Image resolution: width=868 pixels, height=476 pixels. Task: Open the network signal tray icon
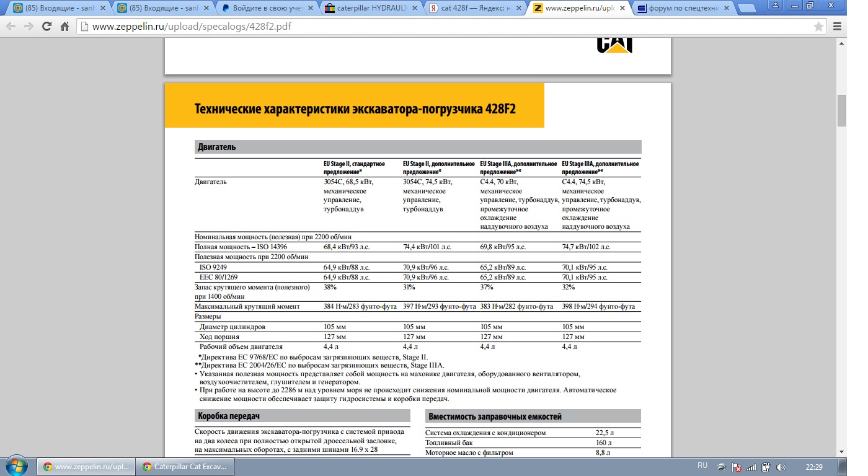pos(751,466)
